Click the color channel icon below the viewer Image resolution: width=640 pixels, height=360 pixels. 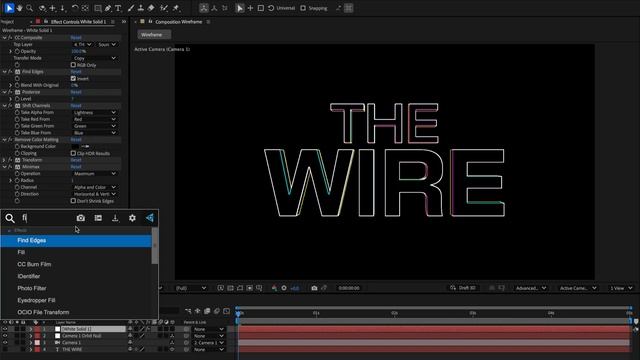(x=274, y=288)
